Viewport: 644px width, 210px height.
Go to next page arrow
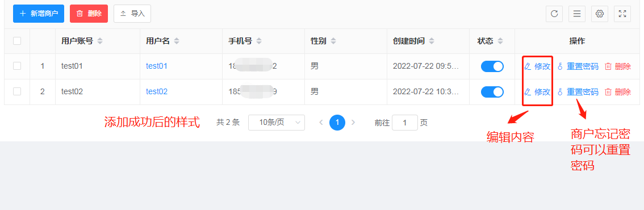353,122
